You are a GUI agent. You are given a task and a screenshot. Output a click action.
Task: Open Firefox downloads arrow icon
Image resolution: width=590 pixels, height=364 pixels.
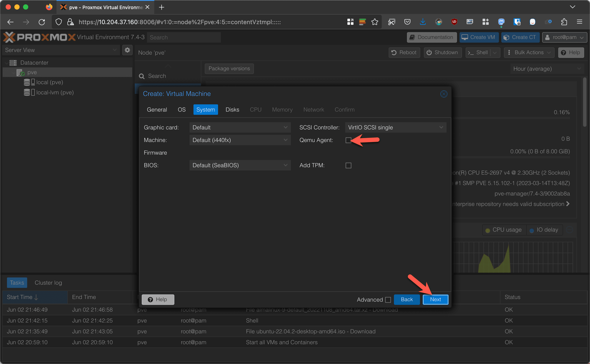click(x=423, y=22)
